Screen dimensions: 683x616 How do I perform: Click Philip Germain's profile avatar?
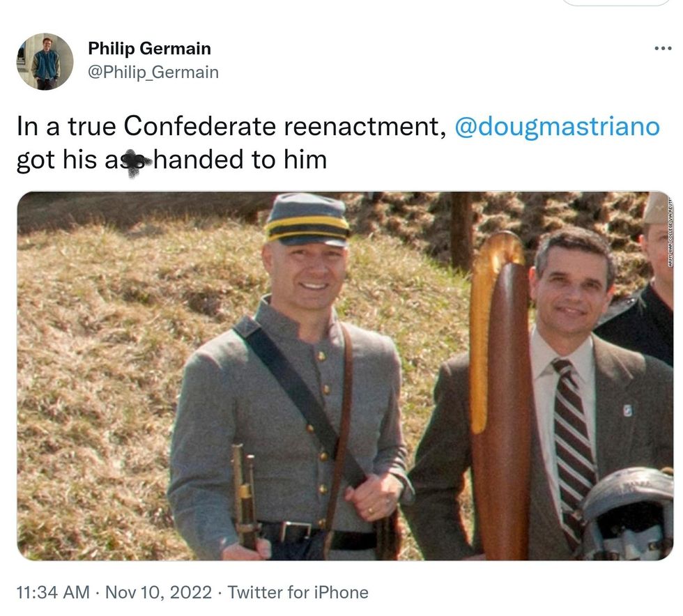tap(45, 61)
